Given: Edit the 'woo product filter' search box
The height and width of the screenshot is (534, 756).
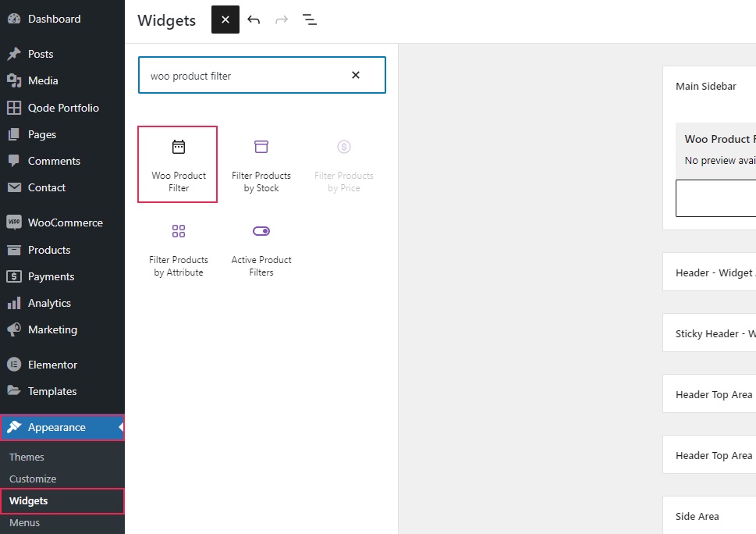Looking at the screenshot, I should pos(262,75).
